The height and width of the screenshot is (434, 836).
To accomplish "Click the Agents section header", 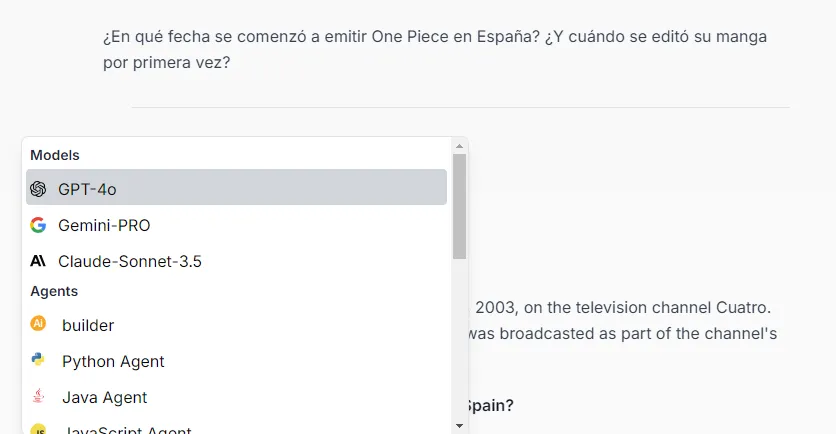I will [54, 291].
